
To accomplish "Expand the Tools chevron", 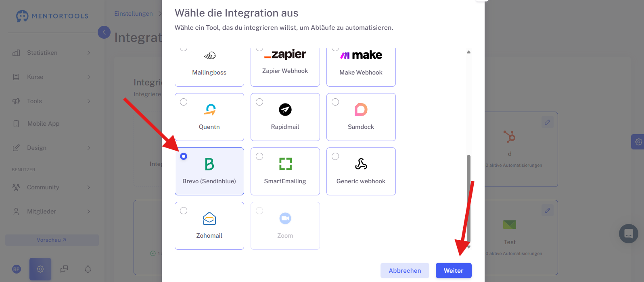I will click(x=89, y=101).
